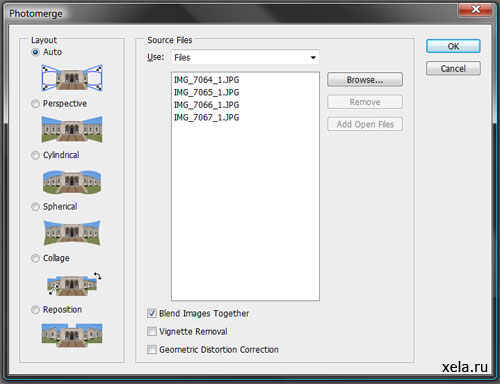Screen dimensions: 500x384
Task: Select the Perspective layout radio button
Action: [x=35, y=104]
